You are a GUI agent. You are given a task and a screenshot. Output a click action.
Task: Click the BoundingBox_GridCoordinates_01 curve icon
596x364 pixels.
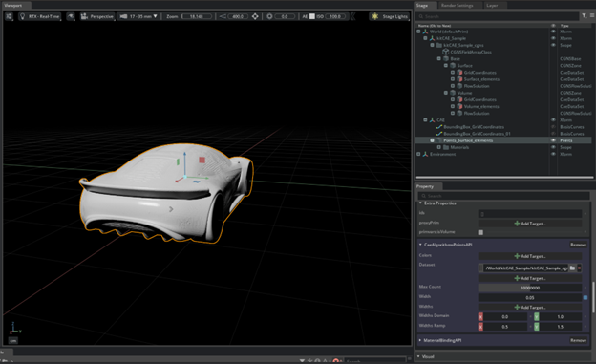[439, 134]
